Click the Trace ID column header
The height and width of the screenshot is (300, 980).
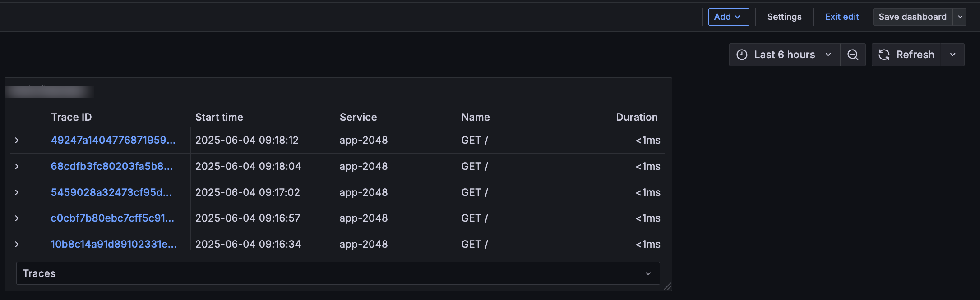pos(71,117)
